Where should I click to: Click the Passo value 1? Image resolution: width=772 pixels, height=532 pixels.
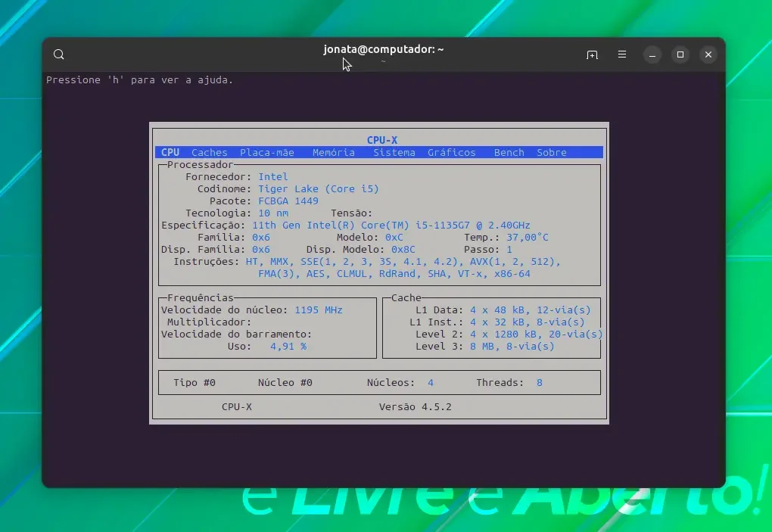(x=509, y=250)
